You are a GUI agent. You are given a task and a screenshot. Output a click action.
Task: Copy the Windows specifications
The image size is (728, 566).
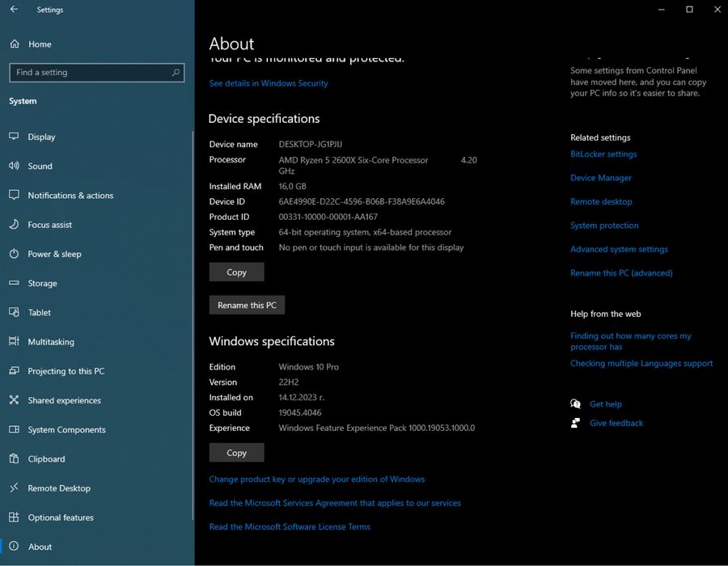click(236, 452)
